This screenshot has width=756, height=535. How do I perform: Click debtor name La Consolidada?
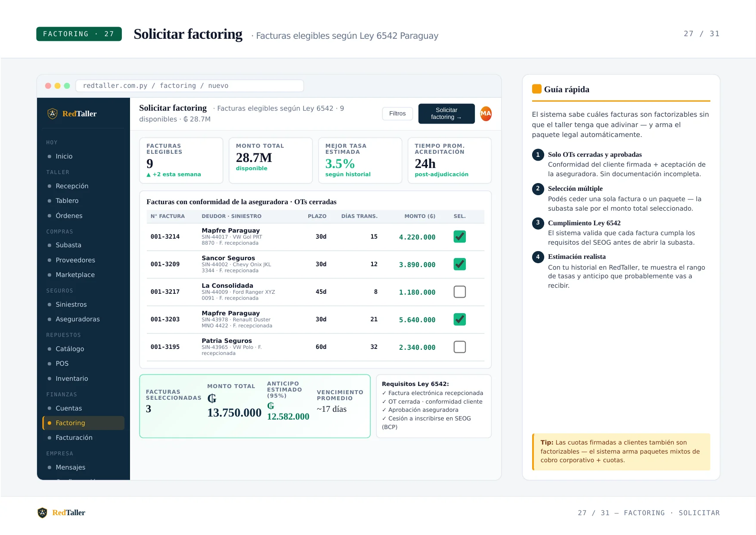227,286
